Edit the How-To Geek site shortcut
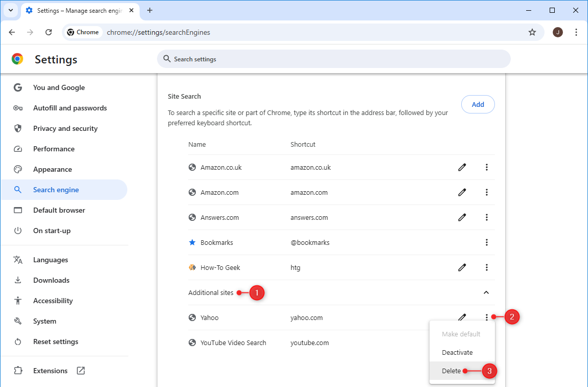This screenshot has width=588, height=387. tap(462, 267)
